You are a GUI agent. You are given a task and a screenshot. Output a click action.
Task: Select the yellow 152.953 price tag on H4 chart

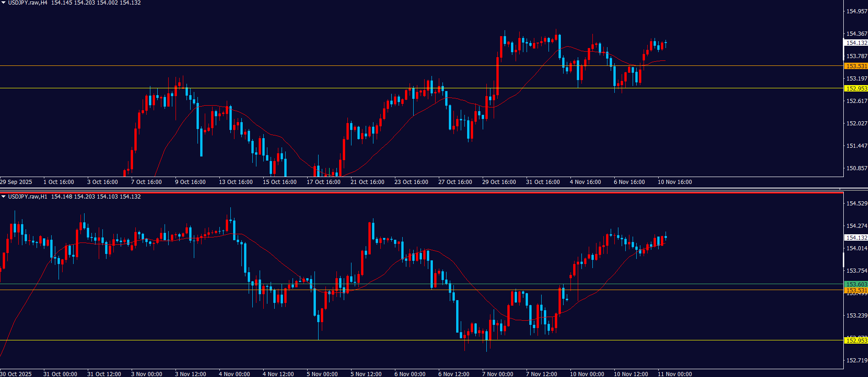coord(856,89)
